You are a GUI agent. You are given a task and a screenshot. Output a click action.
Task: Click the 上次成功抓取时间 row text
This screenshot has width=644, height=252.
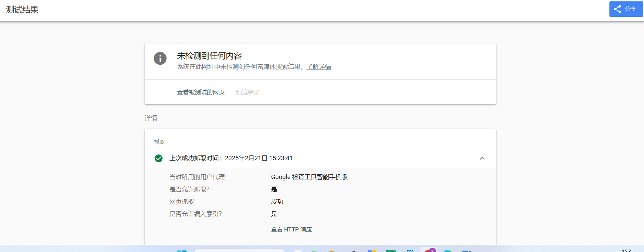pos(231,158)
